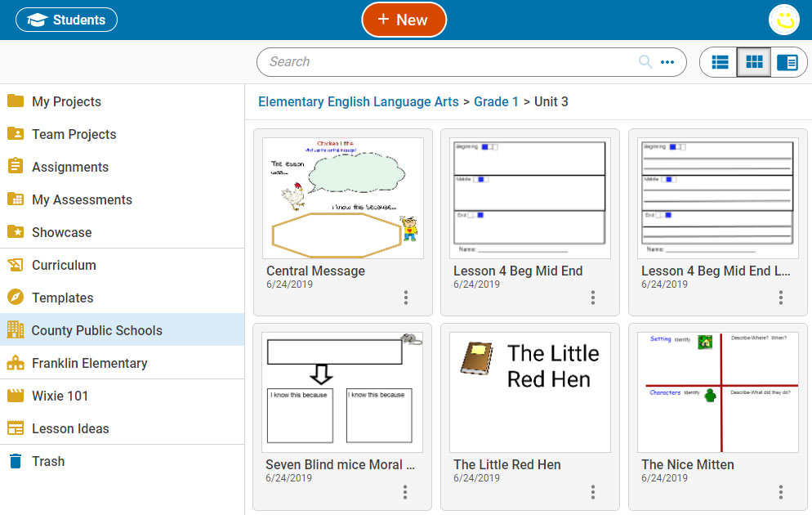The width and height of the screenshot is (812, 515).
Task: Open search options three-dot menu
Action: click(x=667, y=62)
